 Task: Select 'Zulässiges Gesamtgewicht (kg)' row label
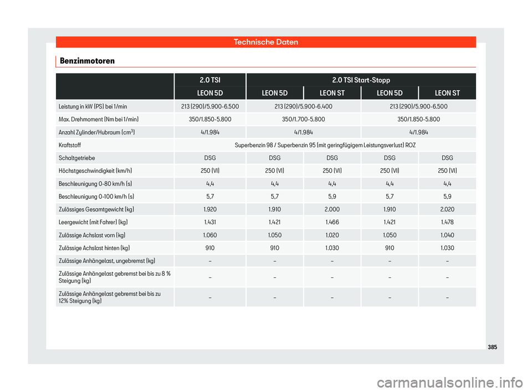point(96,209)
